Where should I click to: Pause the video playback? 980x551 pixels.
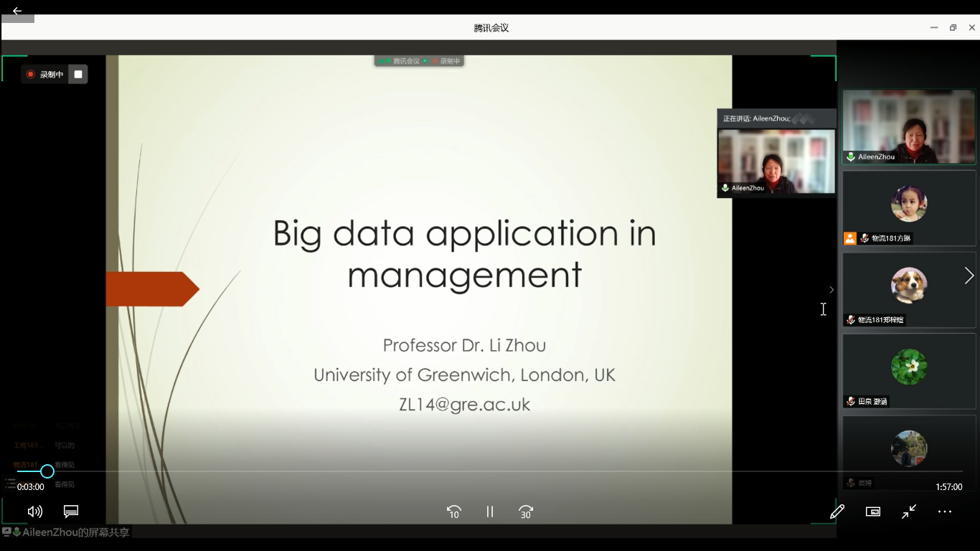[490, 512]
